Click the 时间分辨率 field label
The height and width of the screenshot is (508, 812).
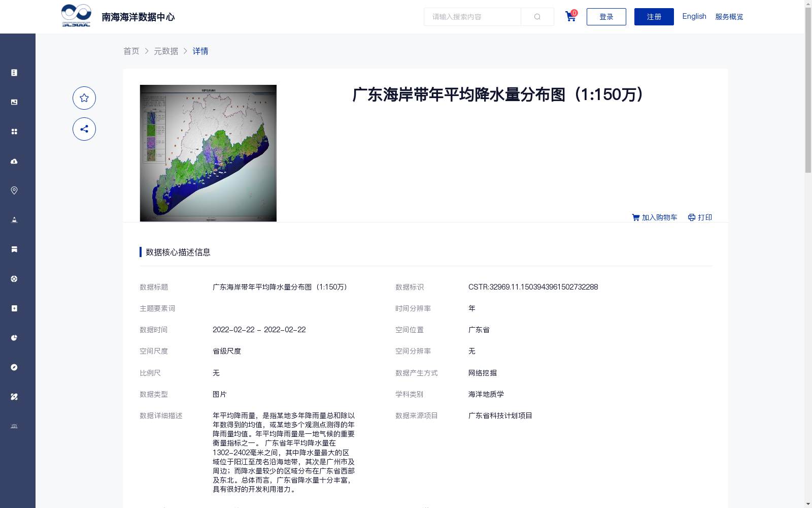[x=413, y=308]
